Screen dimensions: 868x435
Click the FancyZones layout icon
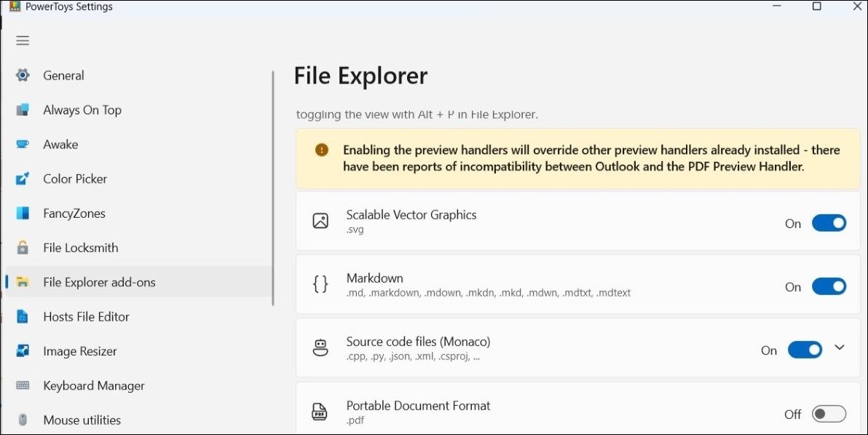pos(23,213)
